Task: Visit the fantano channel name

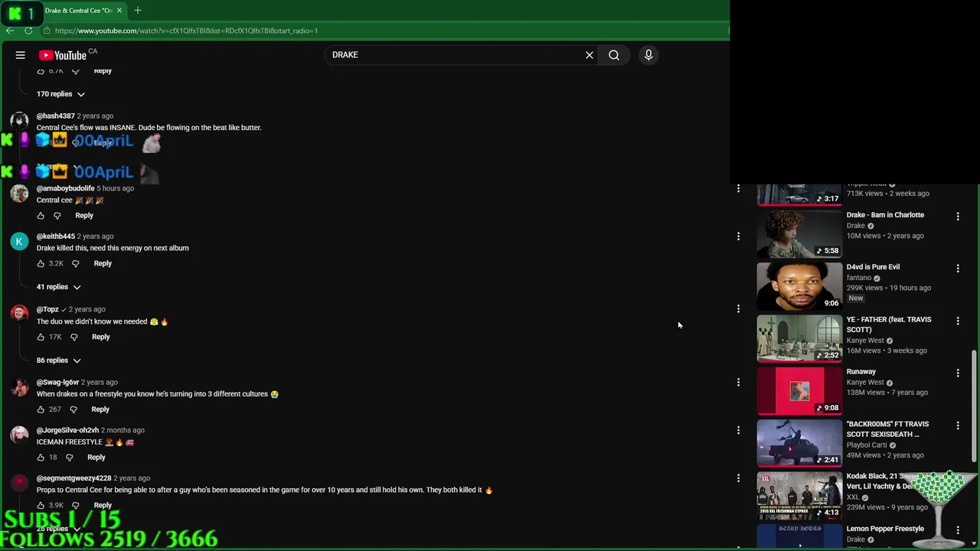Action: point(859,278)
